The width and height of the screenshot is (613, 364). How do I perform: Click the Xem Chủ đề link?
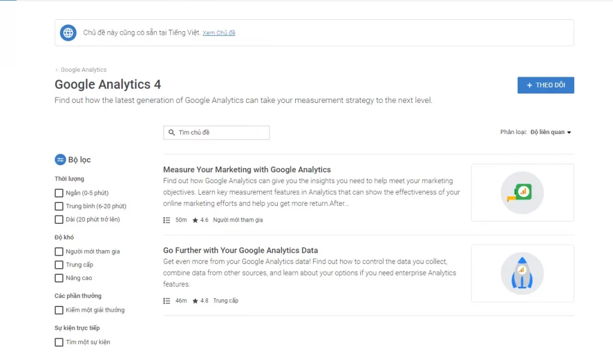pyautogui.click(x=219, y=33)
